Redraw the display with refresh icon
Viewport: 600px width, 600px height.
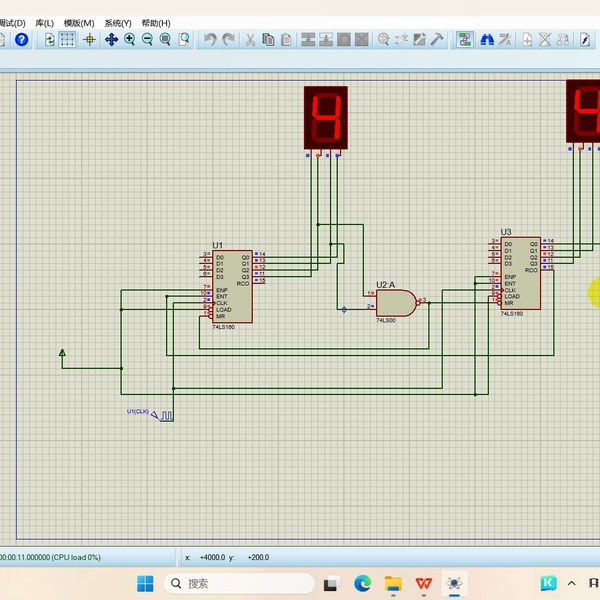(x=49, y=40)
